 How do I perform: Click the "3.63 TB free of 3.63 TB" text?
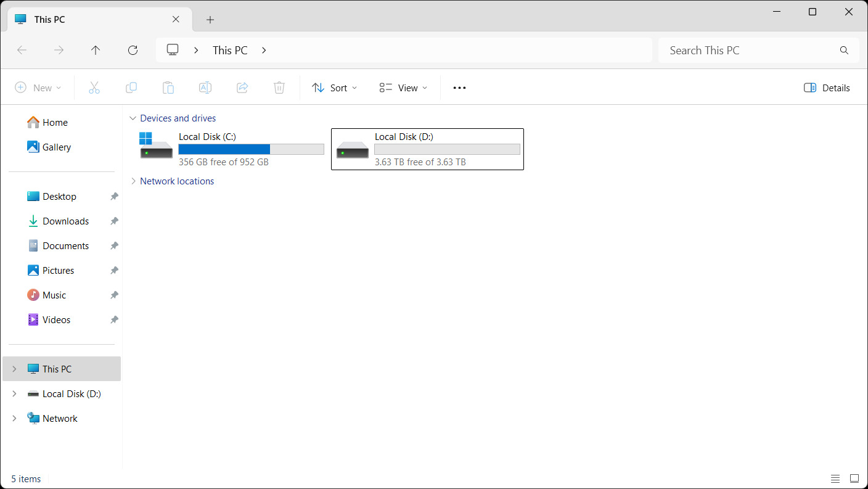(x=420, y=162)
